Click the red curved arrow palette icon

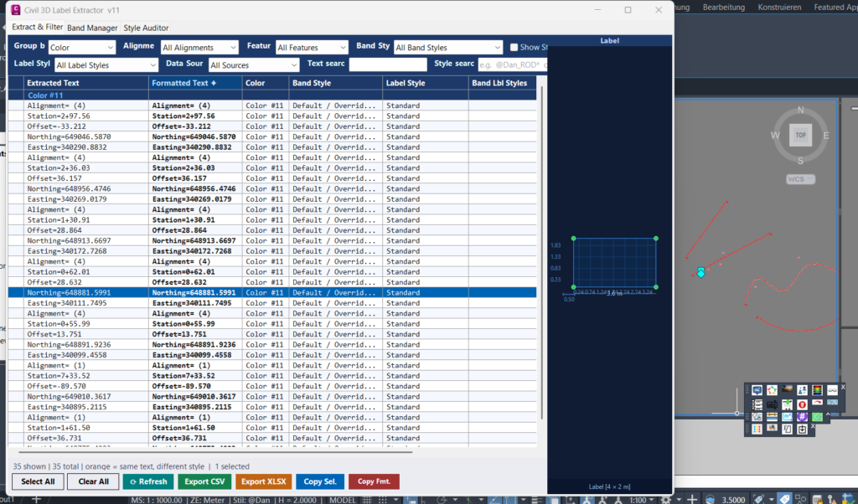click(x=818, y=403)
